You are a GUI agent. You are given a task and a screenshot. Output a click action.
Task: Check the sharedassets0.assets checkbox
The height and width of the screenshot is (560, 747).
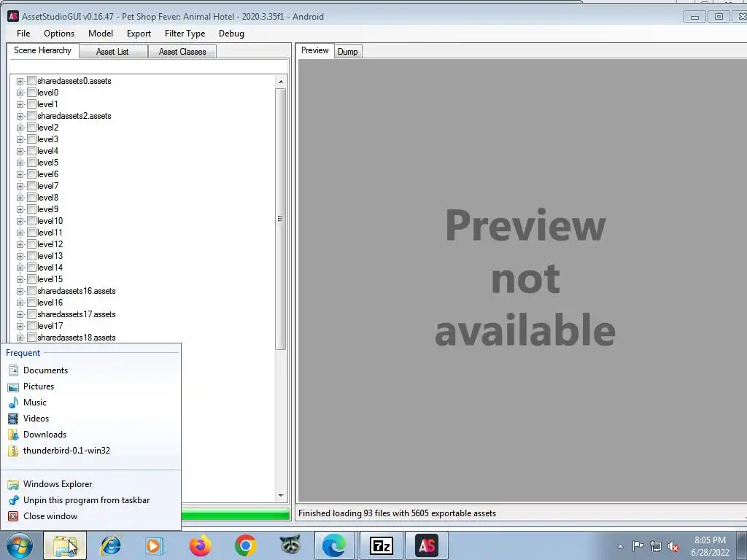[32, 80]
